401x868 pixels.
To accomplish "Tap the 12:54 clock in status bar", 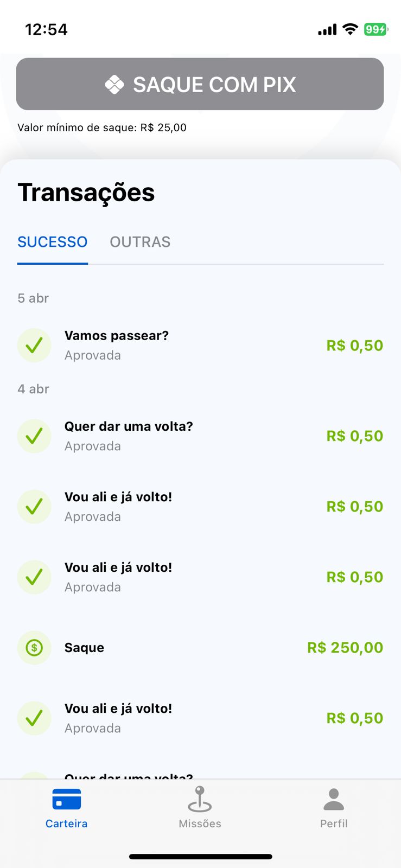I will [x=47, y=29].
